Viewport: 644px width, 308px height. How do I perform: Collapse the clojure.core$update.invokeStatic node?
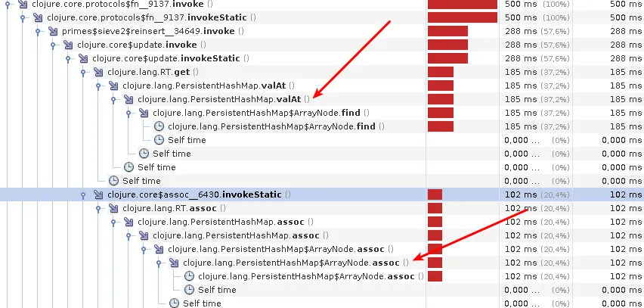[68, 59]
